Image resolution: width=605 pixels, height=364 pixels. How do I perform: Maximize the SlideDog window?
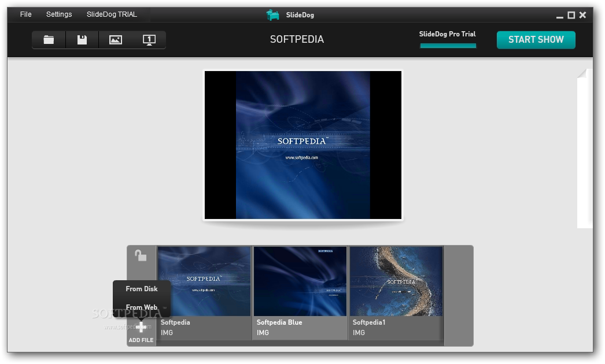pyautogui.click(x=571, y=15)
